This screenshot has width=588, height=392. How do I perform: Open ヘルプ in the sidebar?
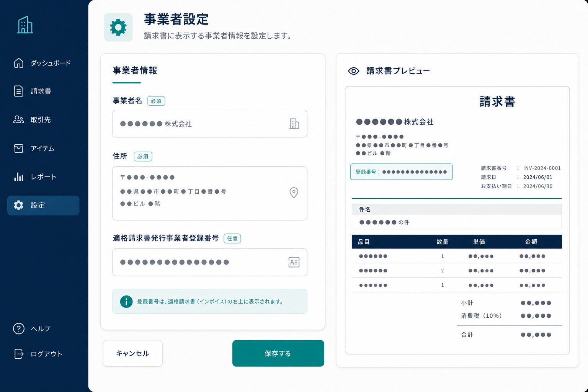[x=43, y=328]
